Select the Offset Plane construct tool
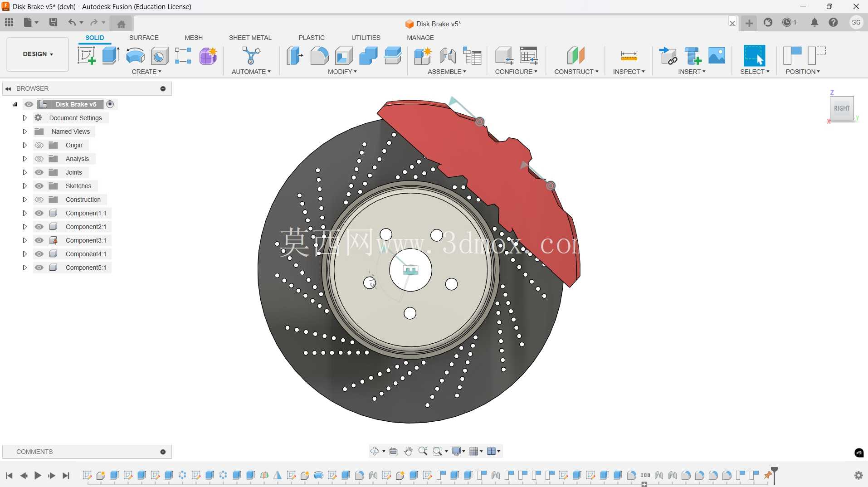This screenshot has height=487, width=868. click(576, 56)
